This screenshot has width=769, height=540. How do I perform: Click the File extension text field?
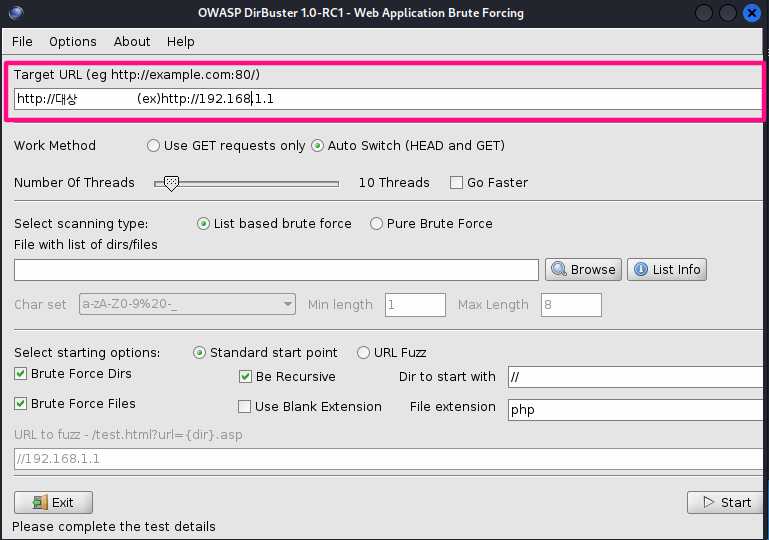(x=636, y=409)
